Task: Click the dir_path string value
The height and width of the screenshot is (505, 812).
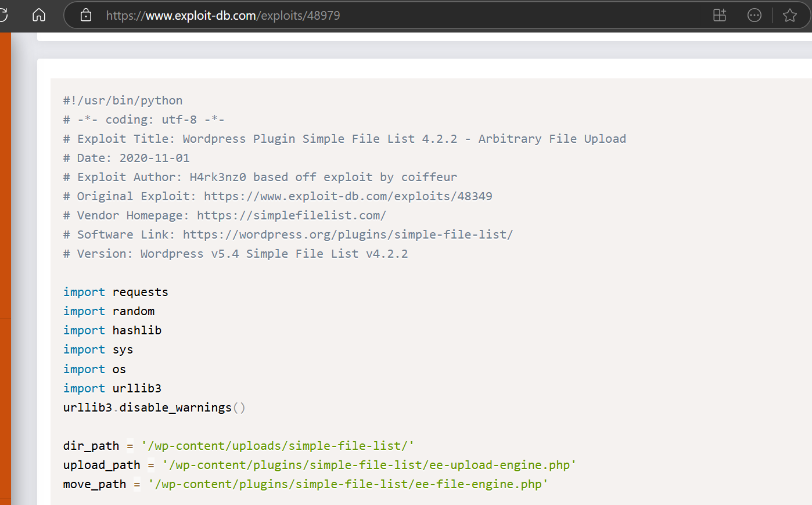Action: [x=278, y=446]
